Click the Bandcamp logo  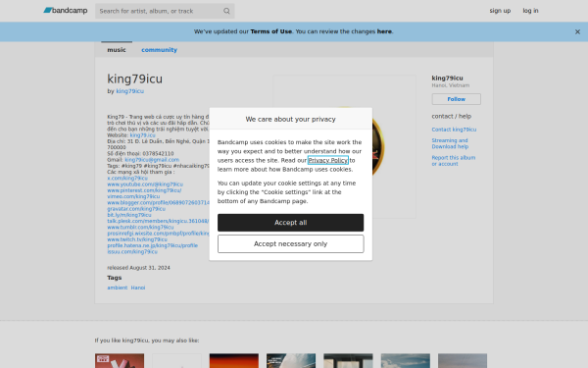pos(66,11)
